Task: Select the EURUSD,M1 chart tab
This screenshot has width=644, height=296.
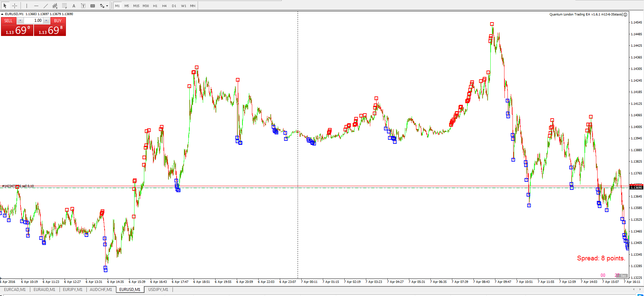Action: (130, 290)
